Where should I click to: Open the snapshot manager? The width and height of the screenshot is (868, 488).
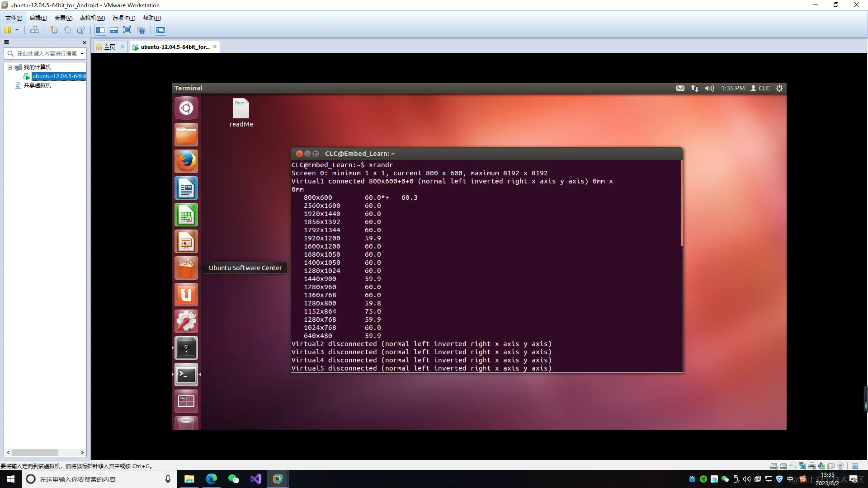click(81, 30)
